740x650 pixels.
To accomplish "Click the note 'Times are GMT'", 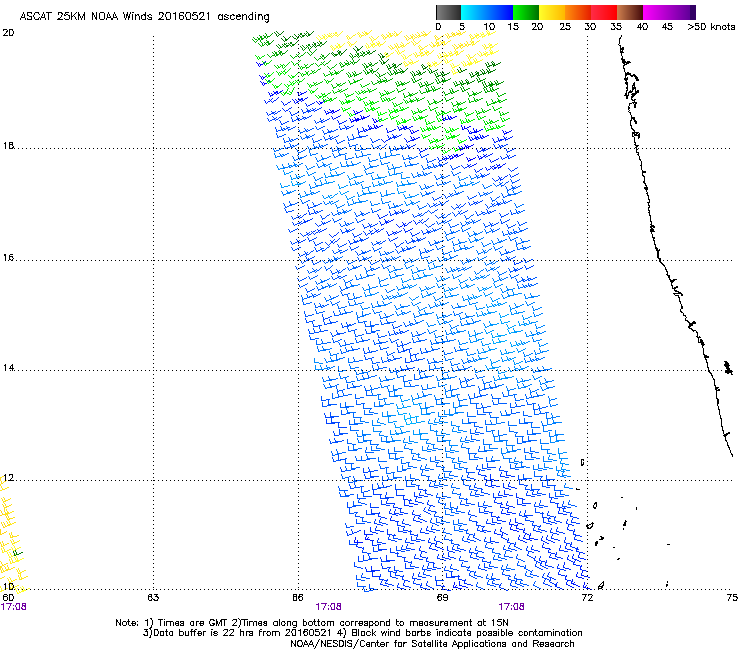I will tap(192, 623).
